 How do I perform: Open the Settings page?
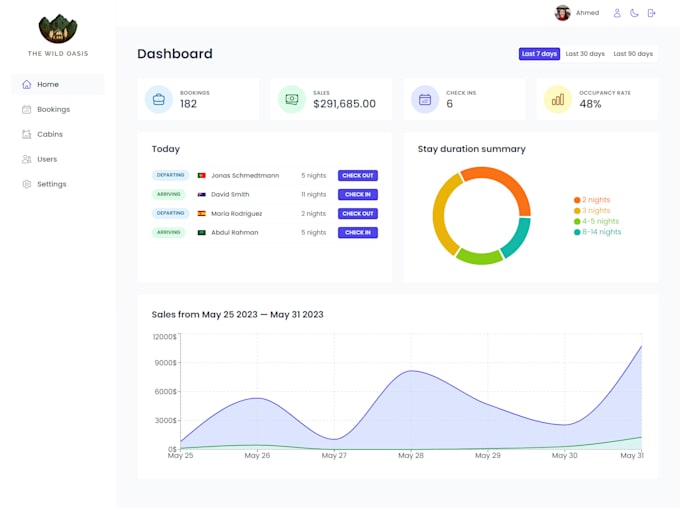pyautogui.click(x=58, y=184)
